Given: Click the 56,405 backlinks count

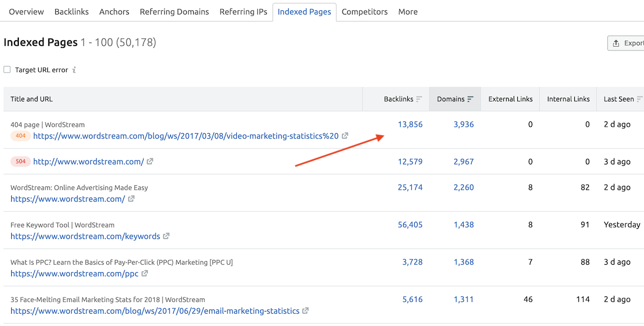Looking at the screenshot, I should 411,224.
